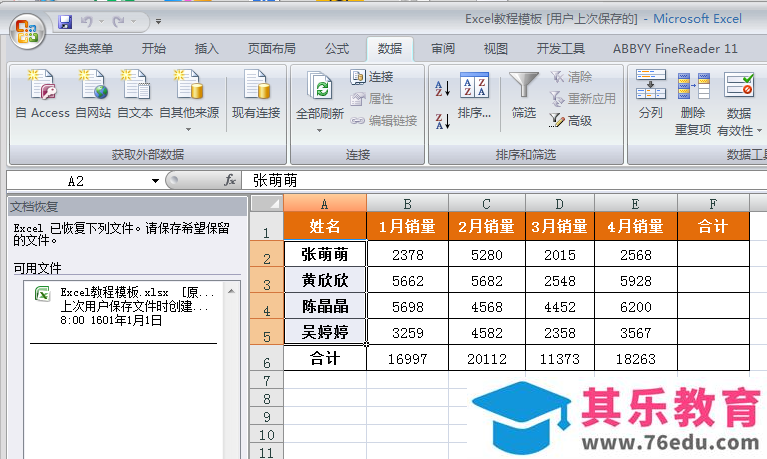767x459 pixels.
Task: Click remove duplicates (删除重复项)
Action: point(693,103)
